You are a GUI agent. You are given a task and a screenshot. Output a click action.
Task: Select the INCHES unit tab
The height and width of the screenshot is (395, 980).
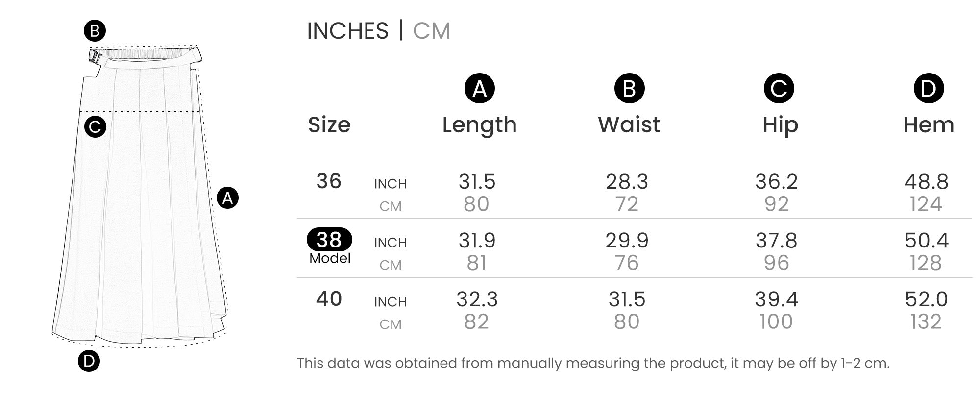[347, 31]
